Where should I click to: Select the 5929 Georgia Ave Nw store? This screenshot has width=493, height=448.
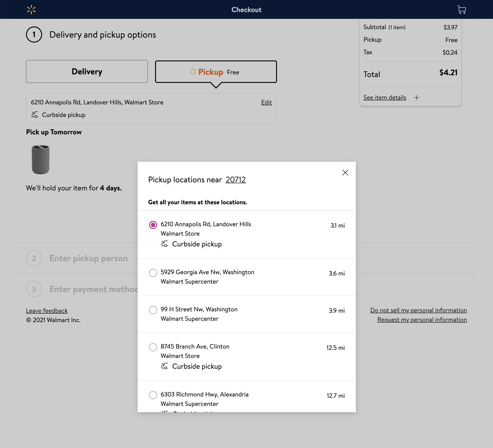(153, 273)
